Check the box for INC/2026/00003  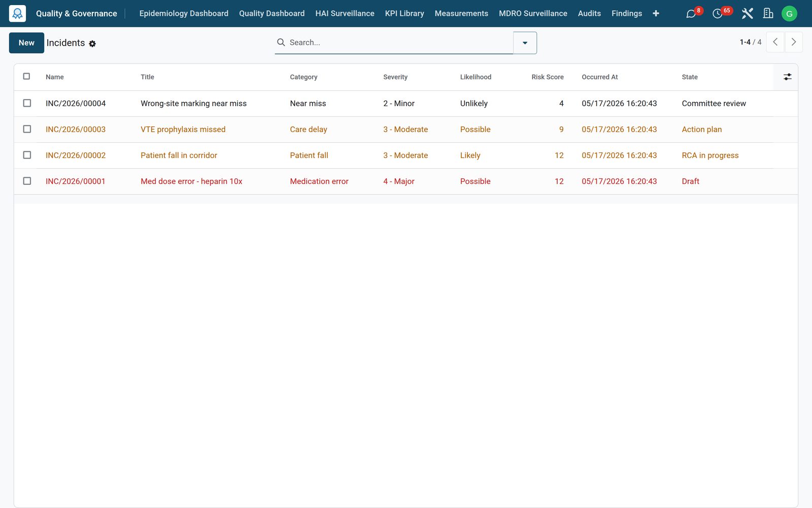click(x=27, y=129)
